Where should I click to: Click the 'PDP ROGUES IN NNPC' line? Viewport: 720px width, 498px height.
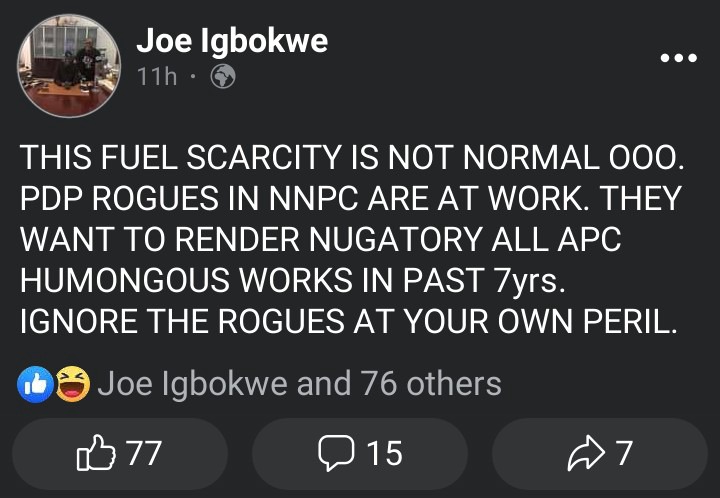[x=350, y=199]
